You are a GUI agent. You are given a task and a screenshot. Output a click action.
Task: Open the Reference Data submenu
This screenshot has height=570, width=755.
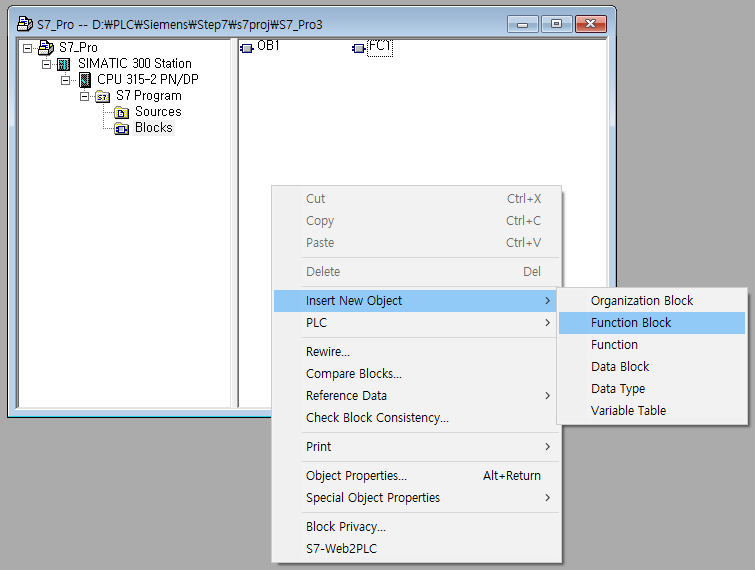point(415,396)
